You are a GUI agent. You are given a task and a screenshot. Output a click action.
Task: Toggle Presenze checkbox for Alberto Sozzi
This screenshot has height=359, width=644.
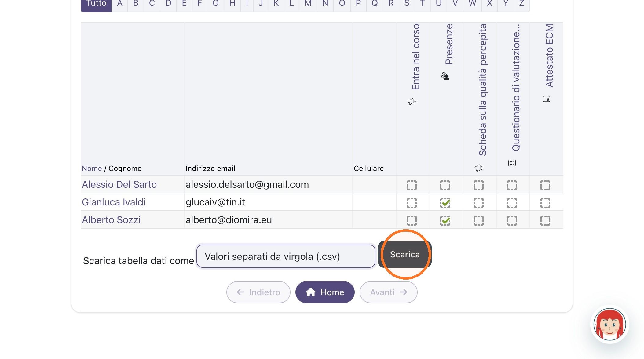click(x=445, y=221)
